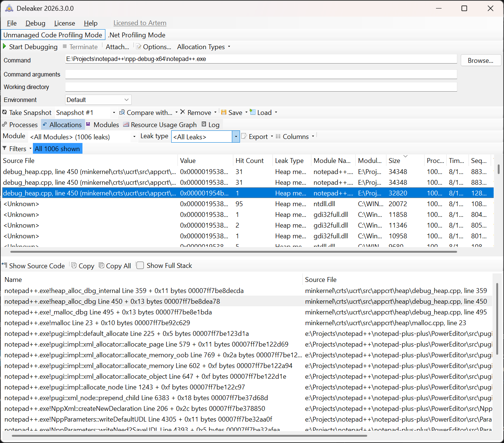The height and width of the screenshot is (443, 504).
Task: Click the Compare with magnifier icon
Action: (122, 112)
